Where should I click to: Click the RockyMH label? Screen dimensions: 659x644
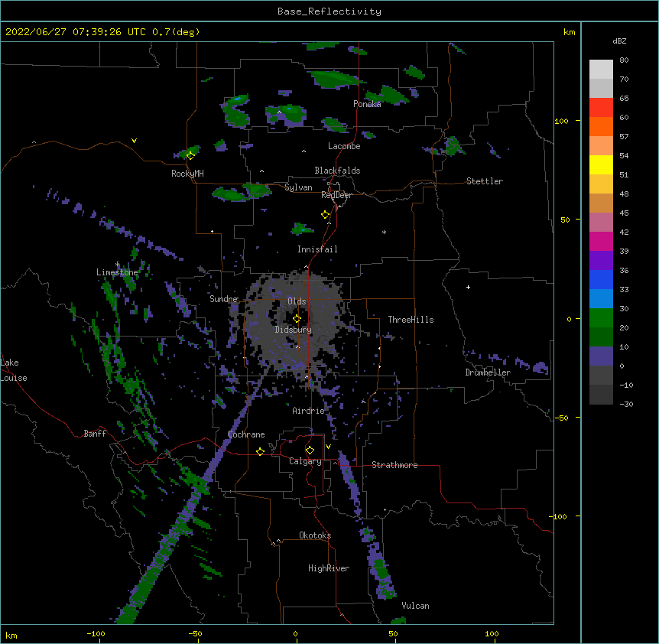(187, 174)
